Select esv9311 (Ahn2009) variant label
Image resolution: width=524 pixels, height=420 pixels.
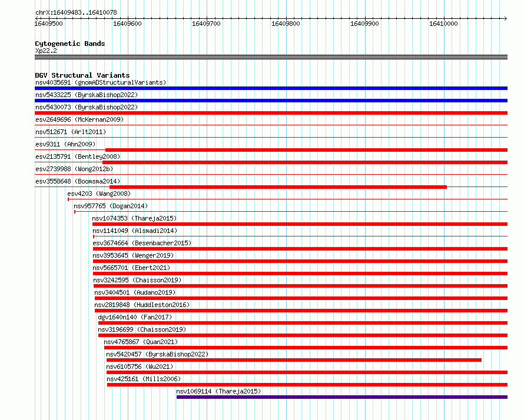coord(65,144)
